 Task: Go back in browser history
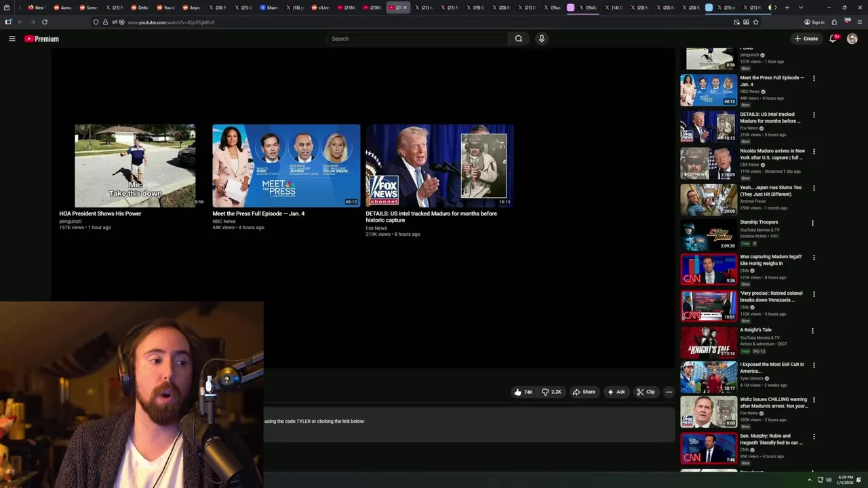[x=20, y=22]
